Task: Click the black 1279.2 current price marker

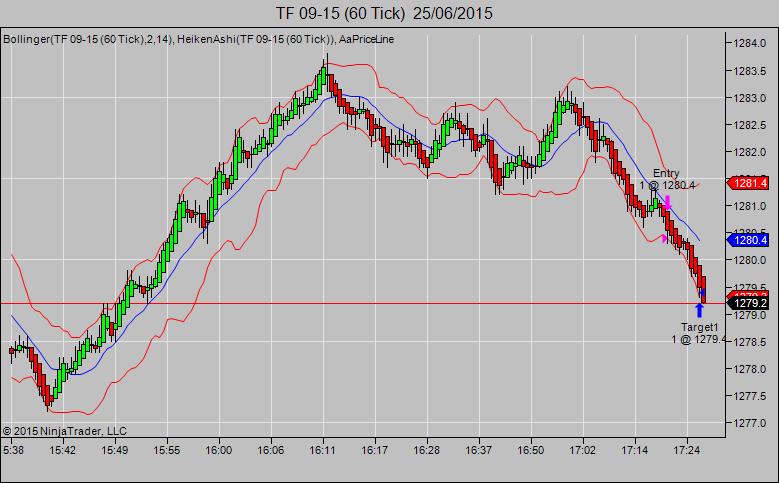Action: (748, 303)
